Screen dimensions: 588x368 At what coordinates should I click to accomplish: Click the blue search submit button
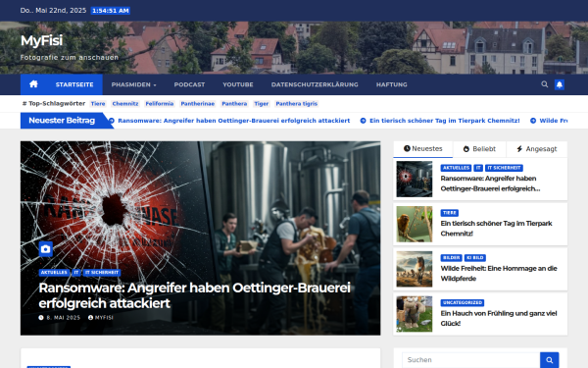550,360
